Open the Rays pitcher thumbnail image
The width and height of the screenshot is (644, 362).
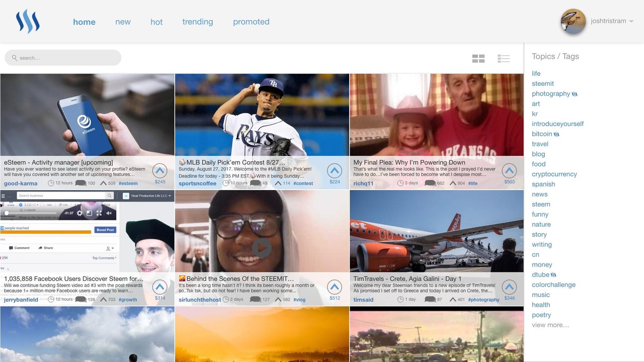(x=262, y=115)
